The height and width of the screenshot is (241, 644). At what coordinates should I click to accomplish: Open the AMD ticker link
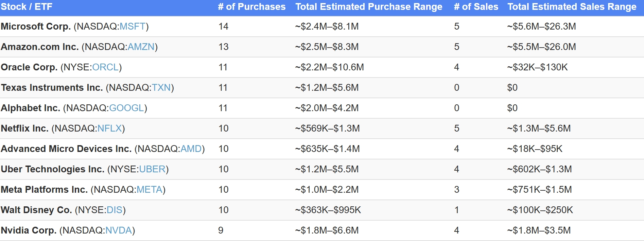pyautogui.click(x=191, y=149)
